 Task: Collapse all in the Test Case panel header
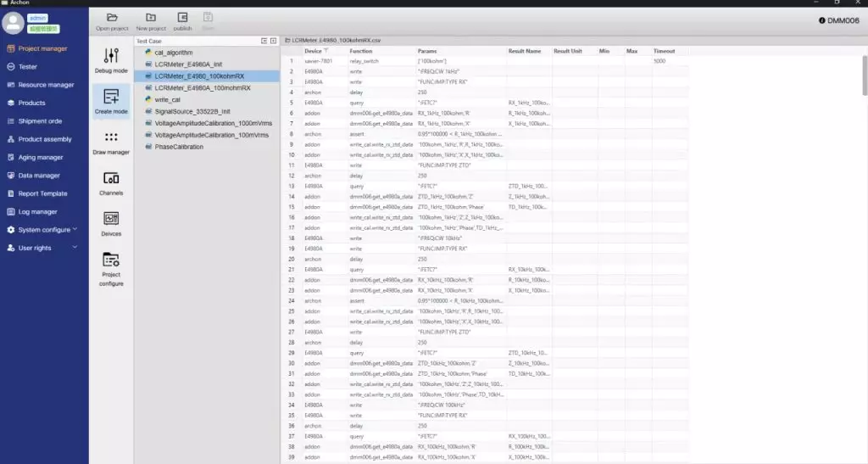tap(264, 41)
